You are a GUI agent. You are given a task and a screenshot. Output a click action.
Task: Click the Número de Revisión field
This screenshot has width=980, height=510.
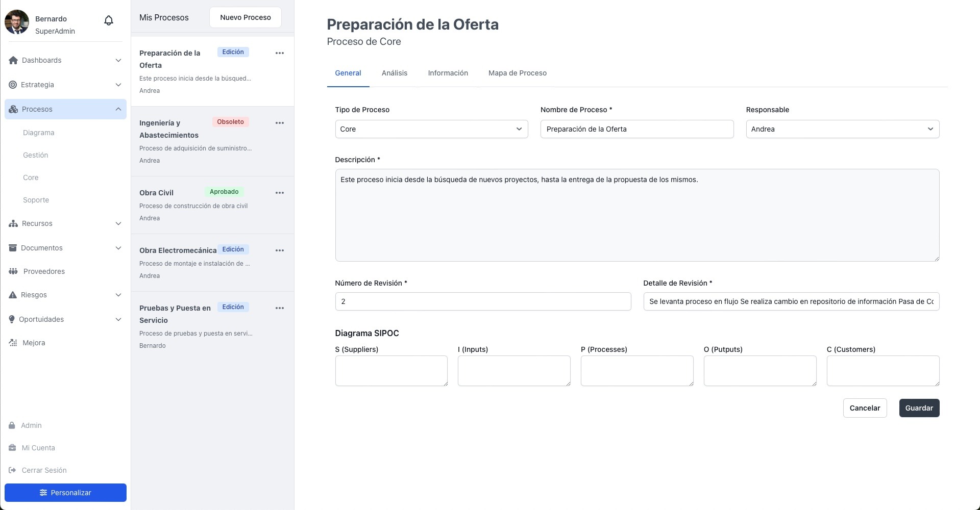pos(483,301)
